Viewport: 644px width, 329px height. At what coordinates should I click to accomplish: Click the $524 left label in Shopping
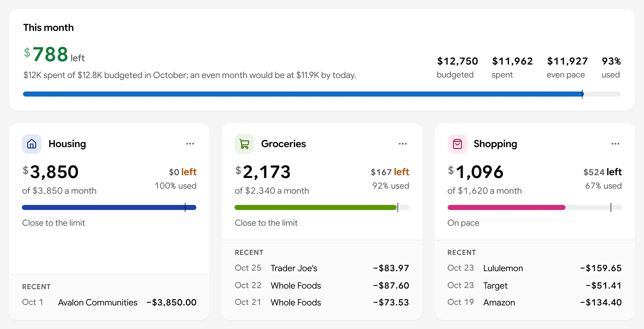point(602,172)
